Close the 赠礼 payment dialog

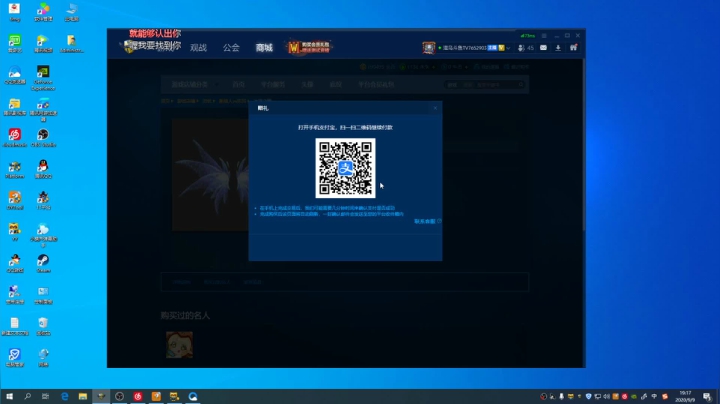pyautogui.click(x=435, y=108)
